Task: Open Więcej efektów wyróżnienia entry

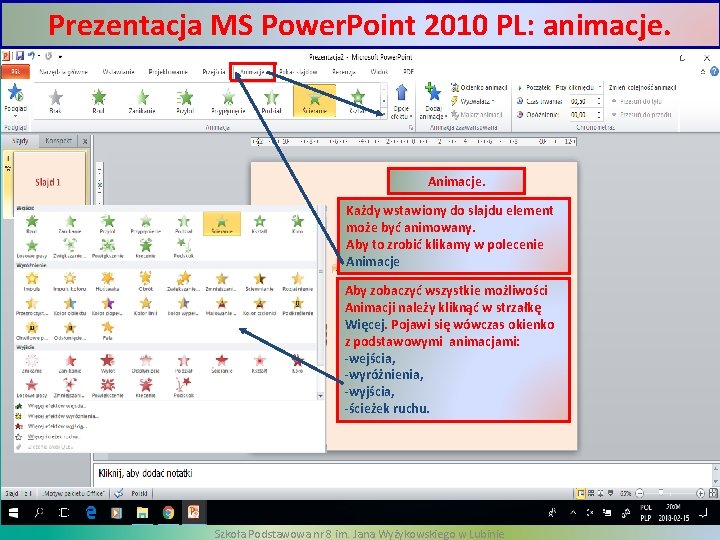Action: coord(57,416)
